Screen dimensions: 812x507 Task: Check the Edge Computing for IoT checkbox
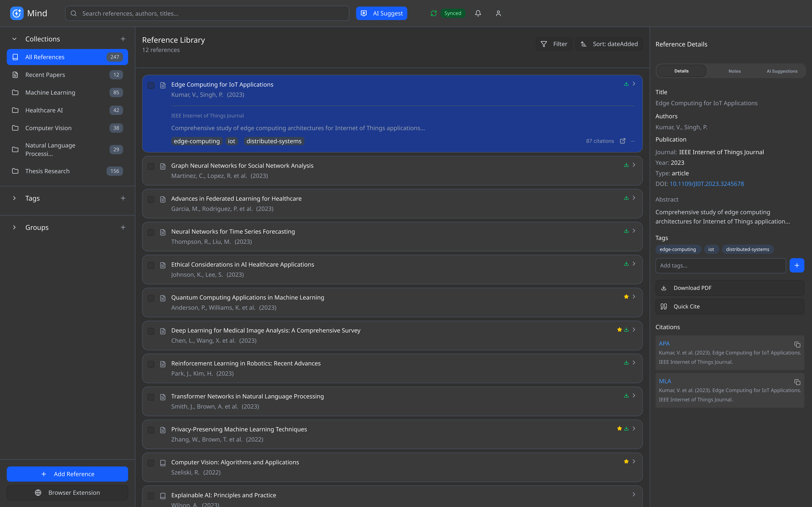coord(151,85)
